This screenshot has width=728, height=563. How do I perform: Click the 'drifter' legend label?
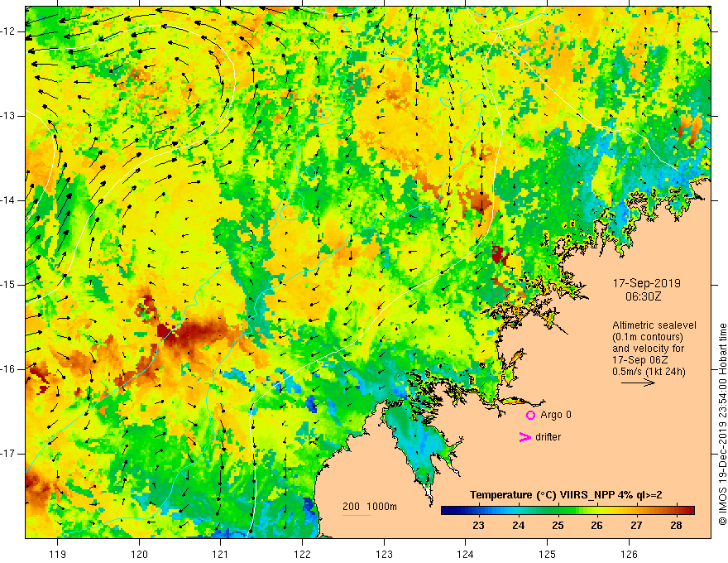(x=548, y=436)
